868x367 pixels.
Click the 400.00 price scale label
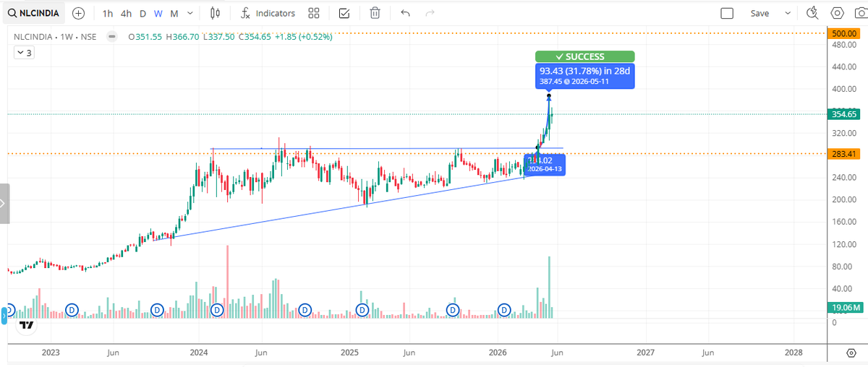(x=844, y=89)
